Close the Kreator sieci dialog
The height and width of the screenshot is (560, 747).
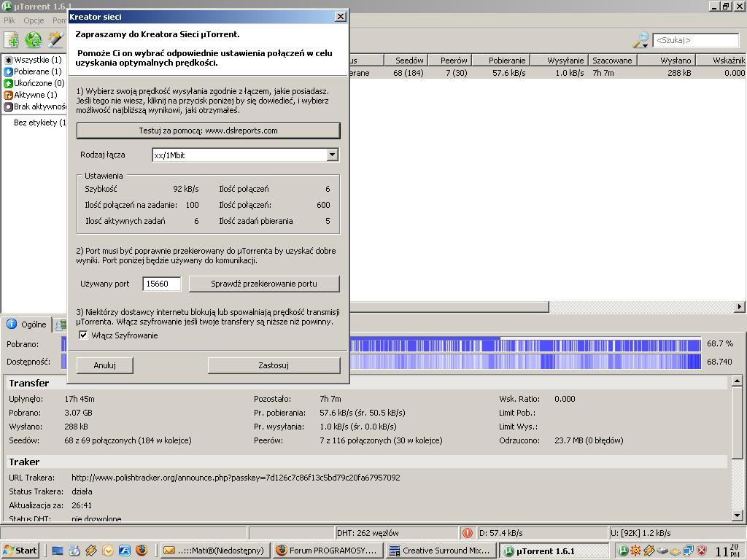pyautogui.click(x=340, y=17)
